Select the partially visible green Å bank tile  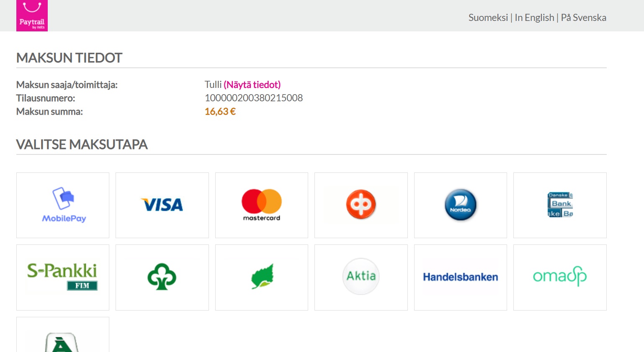tap(63, 334)
